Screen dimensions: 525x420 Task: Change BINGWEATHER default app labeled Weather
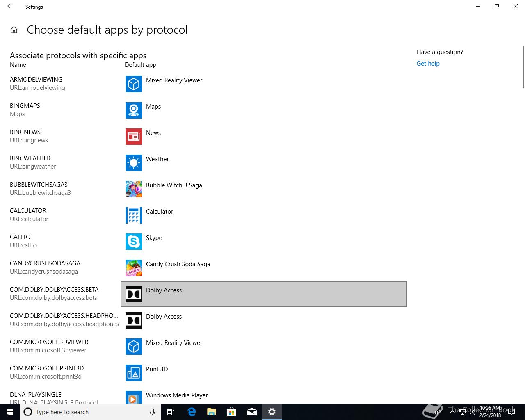tap(264, 163)
